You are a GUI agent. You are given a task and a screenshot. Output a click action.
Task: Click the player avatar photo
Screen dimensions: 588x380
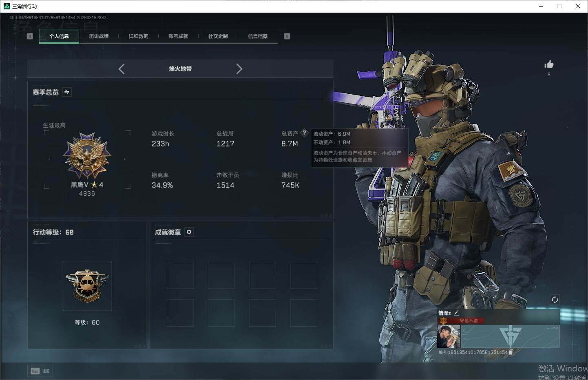449,336
